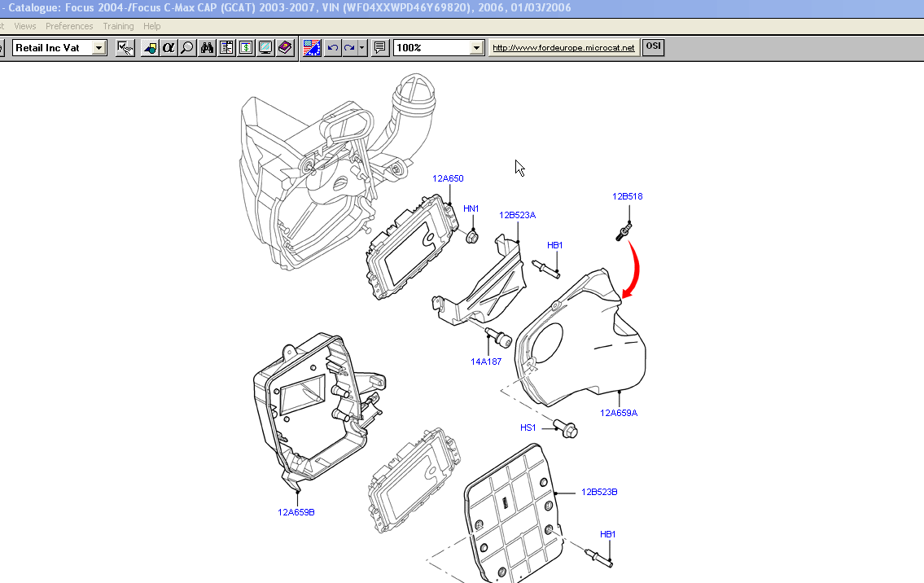Click the speech bubble notes icon

(x=379, y=48)
